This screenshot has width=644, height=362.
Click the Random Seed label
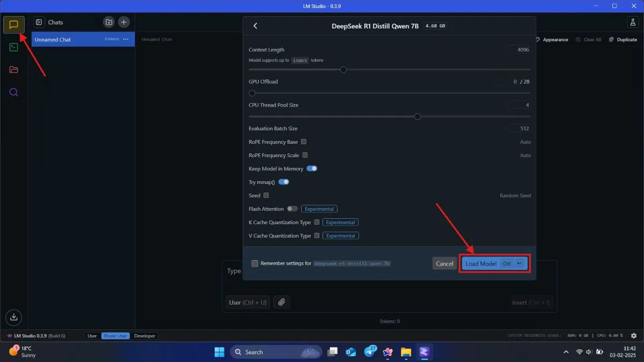[515, 195]
